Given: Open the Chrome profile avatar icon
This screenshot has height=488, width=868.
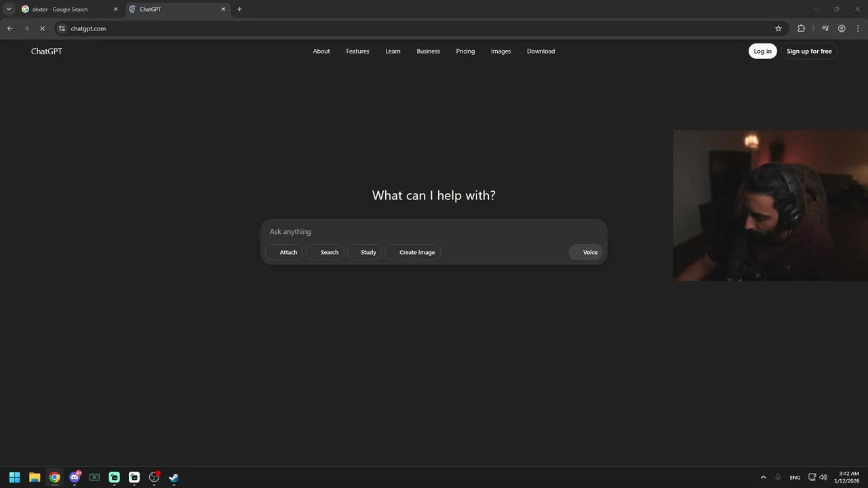Looking at the screenshot, I should pyautogui.click(x=842, y=28).
